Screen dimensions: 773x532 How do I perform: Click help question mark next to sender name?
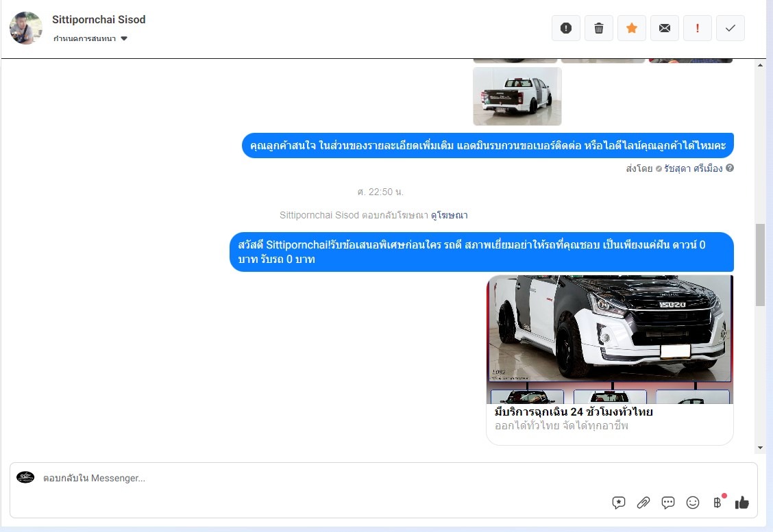[x=730, y=168]
